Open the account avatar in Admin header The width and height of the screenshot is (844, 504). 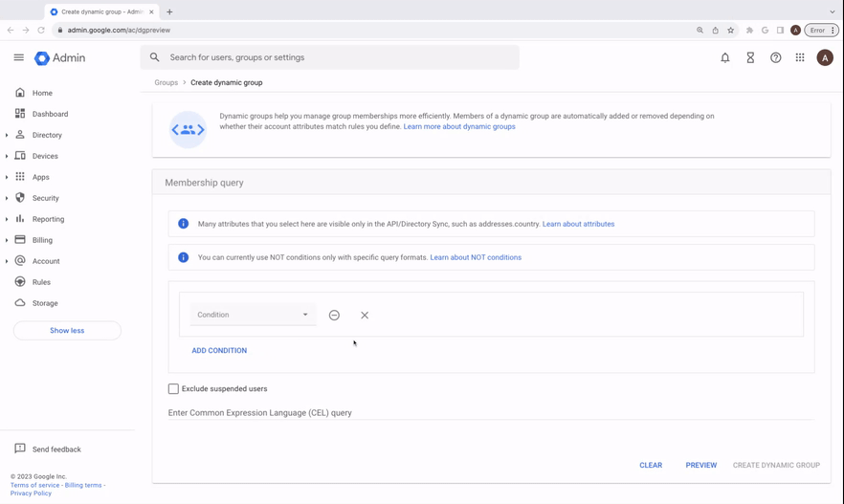tap(825, 57)
